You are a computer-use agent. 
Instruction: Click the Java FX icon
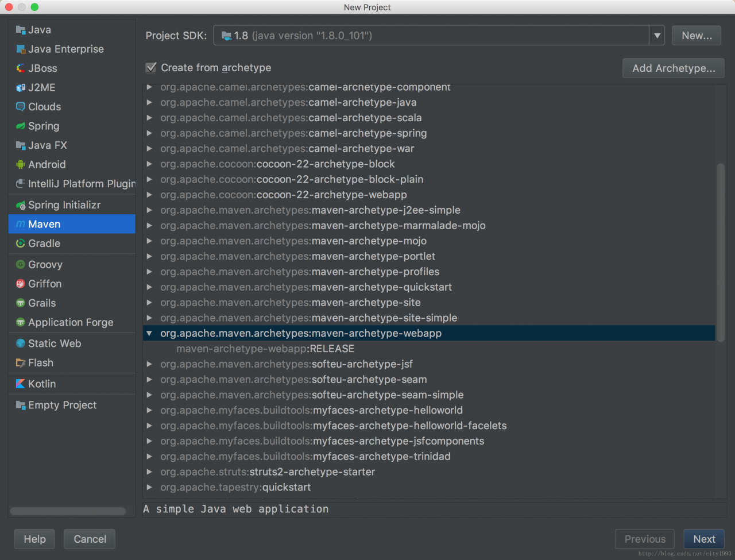click(x=21, y=145)
